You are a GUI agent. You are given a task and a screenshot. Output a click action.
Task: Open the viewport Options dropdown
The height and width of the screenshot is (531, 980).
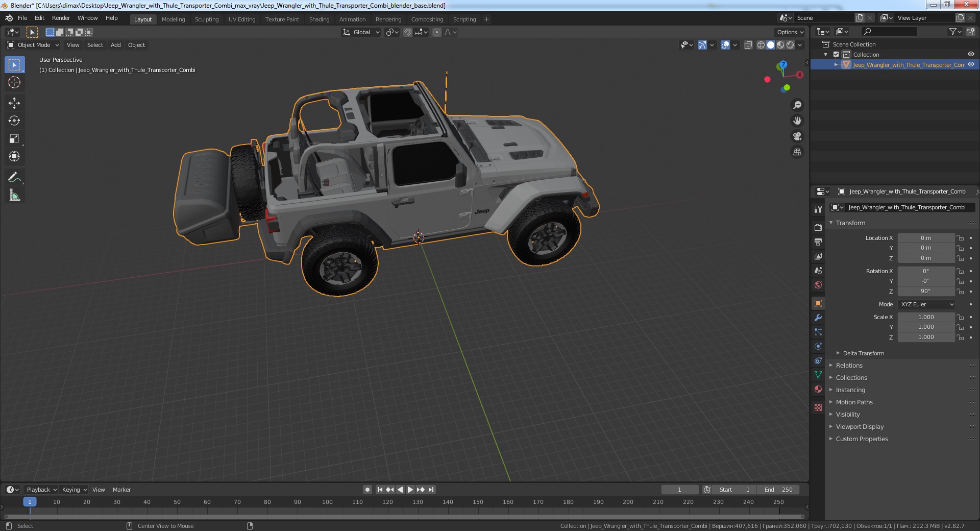(790, 32)
